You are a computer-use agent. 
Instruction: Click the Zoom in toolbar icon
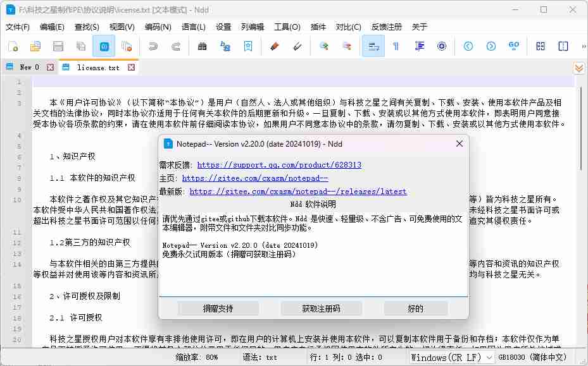[323, 46]
